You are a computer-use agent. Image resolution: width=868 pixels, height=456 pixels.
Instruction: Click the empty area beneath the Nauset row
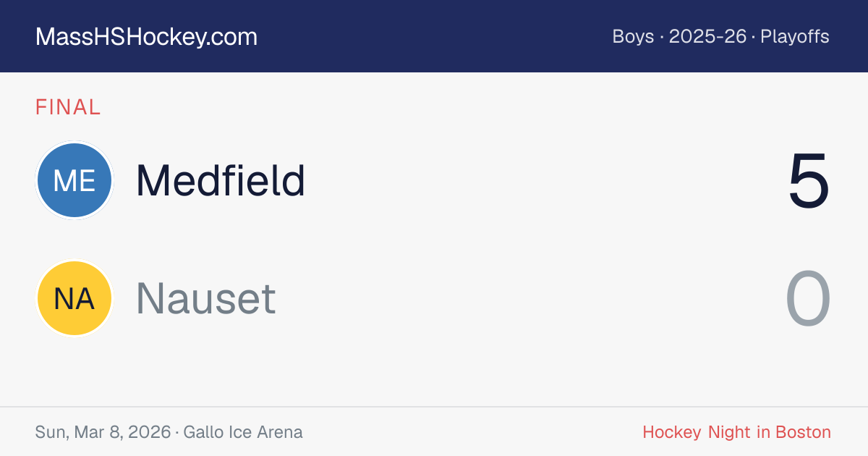click(434, 371)
